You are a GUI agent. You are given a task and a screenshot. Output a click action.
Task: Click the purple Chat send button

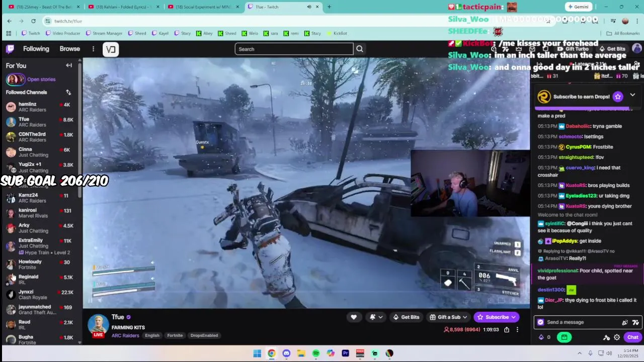pyautogui.click(x=632, y=337)
